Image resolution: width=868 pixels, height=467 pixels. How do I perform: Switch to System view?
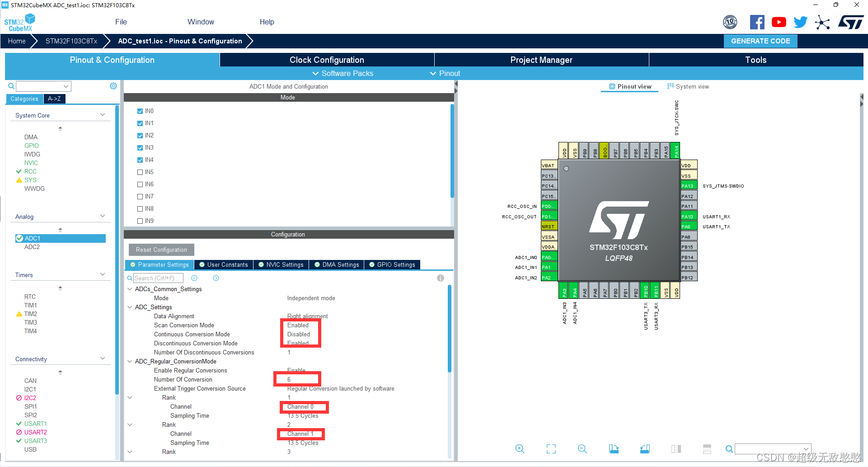[688, 86]
